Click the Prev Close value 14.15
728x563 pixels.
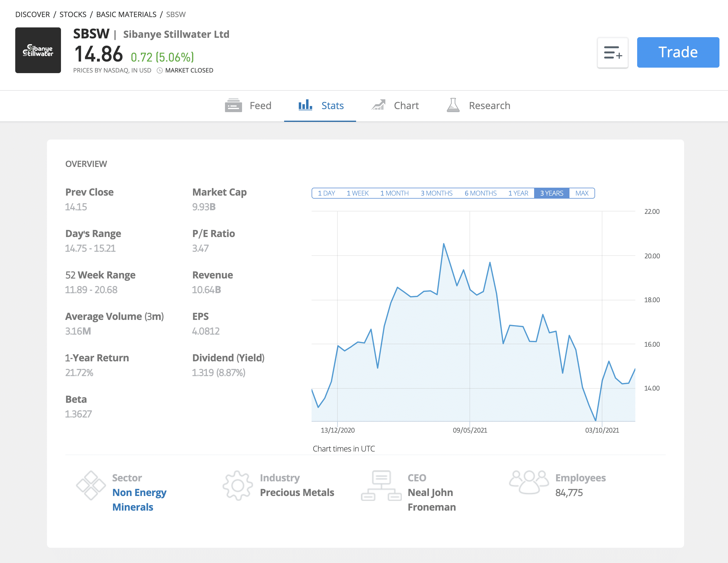(76, 207)
